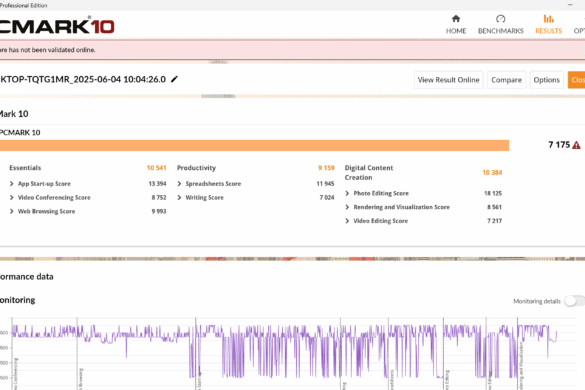Click the Compare button
The width and height of the screenshot is (585, 390).
(506, 80)
